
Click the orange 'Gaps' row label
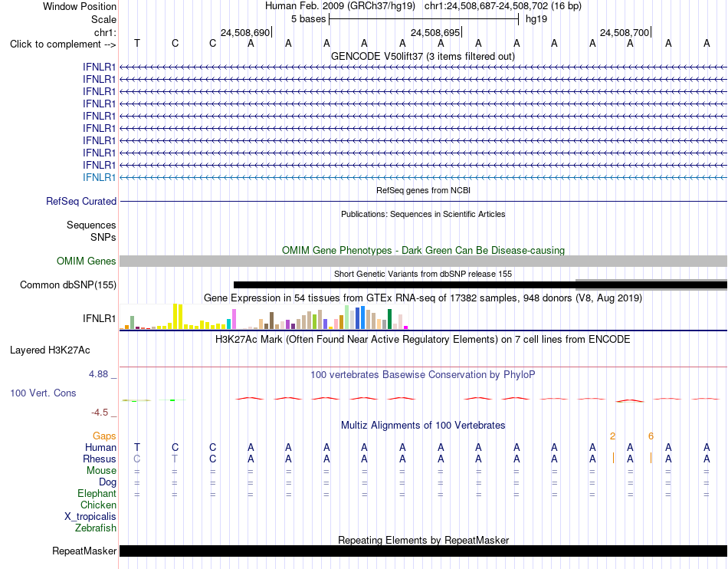tap(104, 436)
